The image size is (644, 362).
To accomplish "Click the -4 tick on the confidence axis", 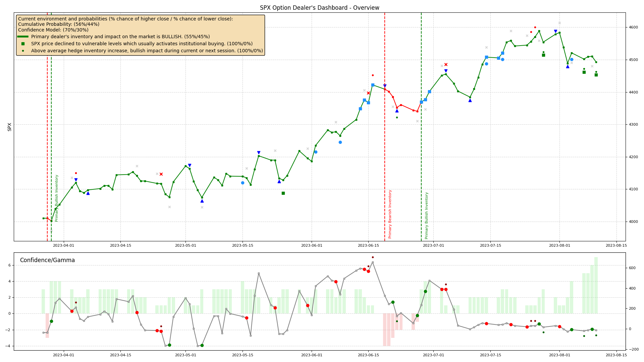I will [9, 346].
